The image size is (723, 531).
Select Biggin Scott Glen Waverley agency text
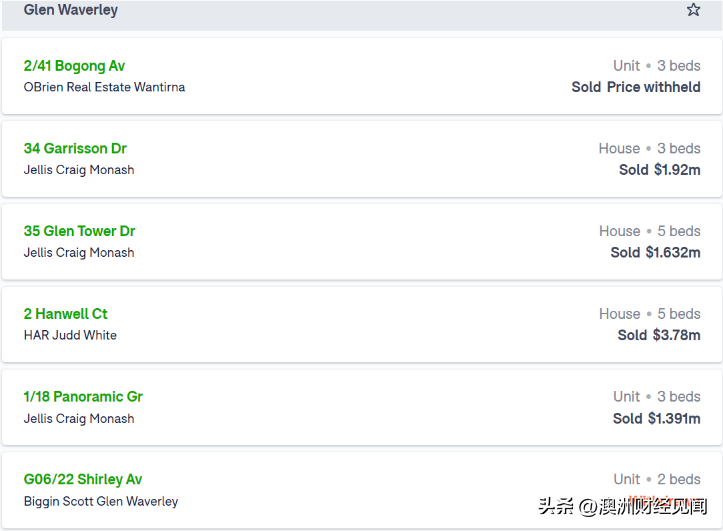point(101,502)
